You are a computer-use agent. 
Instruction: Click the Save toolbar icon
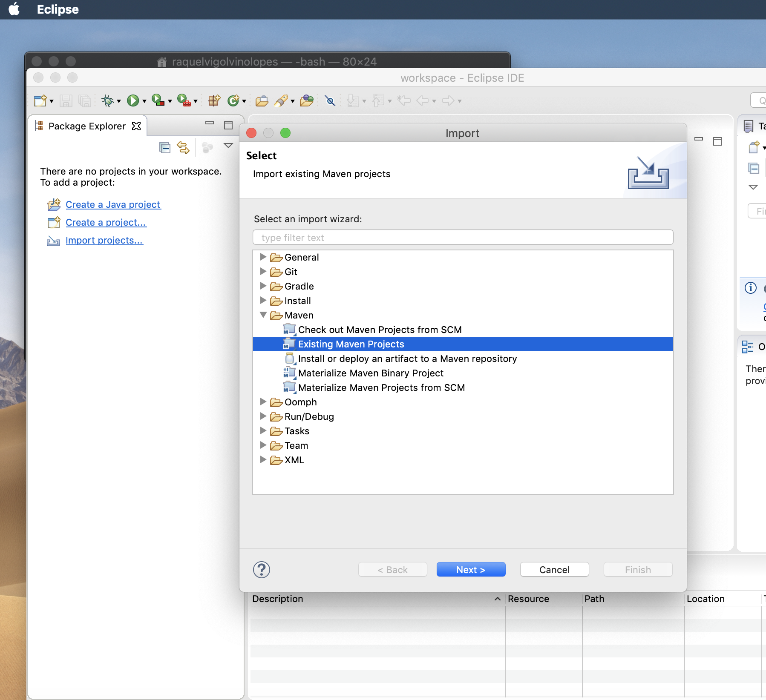click(x=66, y=101)
